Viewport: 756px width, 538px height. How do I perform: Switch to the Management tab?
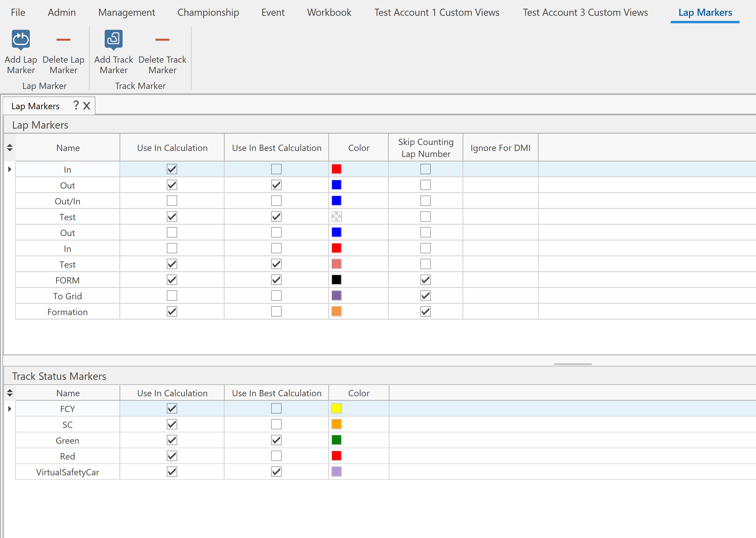[x=126, y=13]
